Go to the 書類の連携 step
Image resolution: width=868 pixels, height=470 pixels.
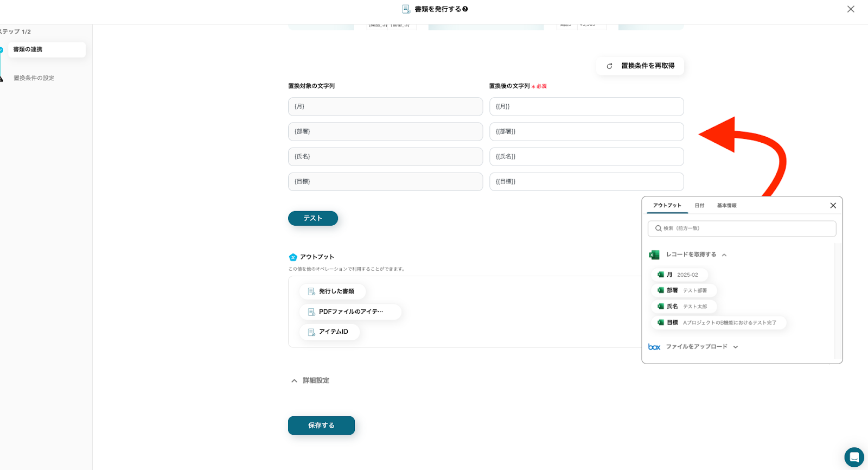[47, 49]
